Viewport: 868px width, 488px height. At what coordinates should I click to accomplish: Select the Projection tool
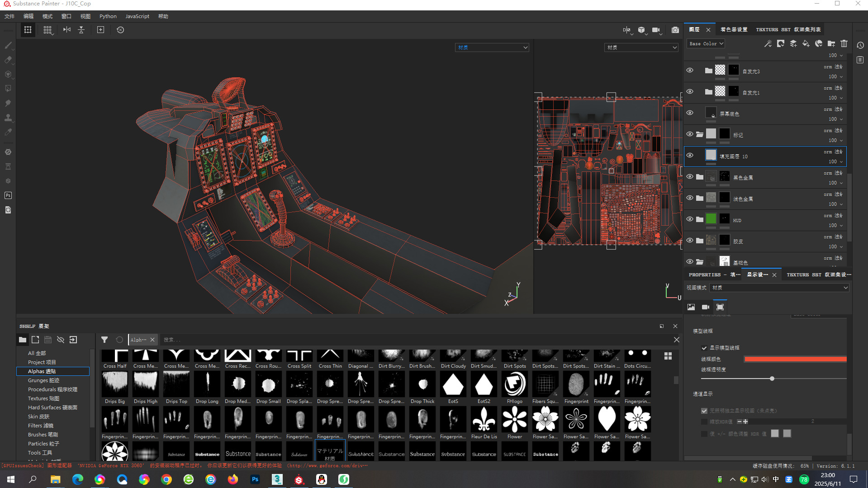[8, 74]
